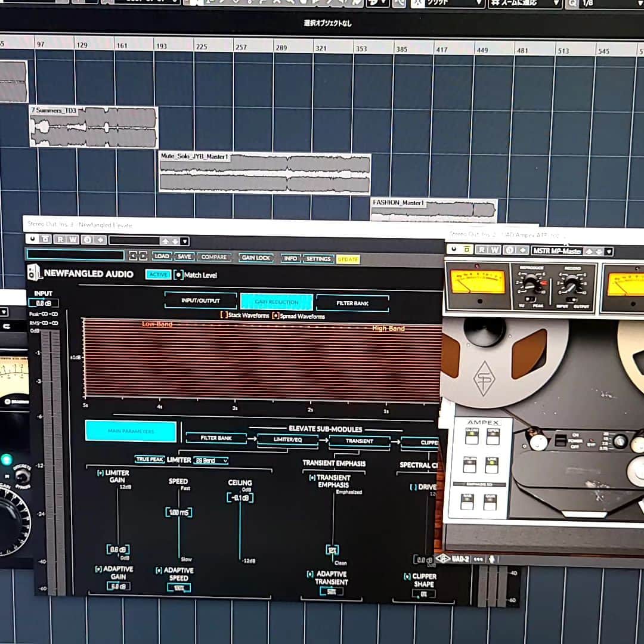
Task: Open the FILTER BANK sub-module
Action: (x=216, y=438)
